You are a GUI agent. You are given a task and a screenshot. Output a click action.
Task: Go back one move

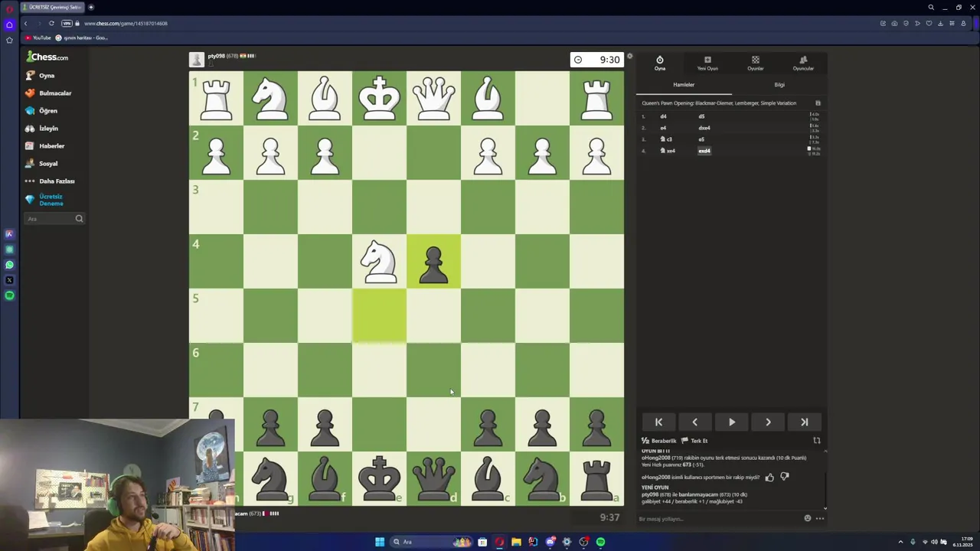[694, 422]
